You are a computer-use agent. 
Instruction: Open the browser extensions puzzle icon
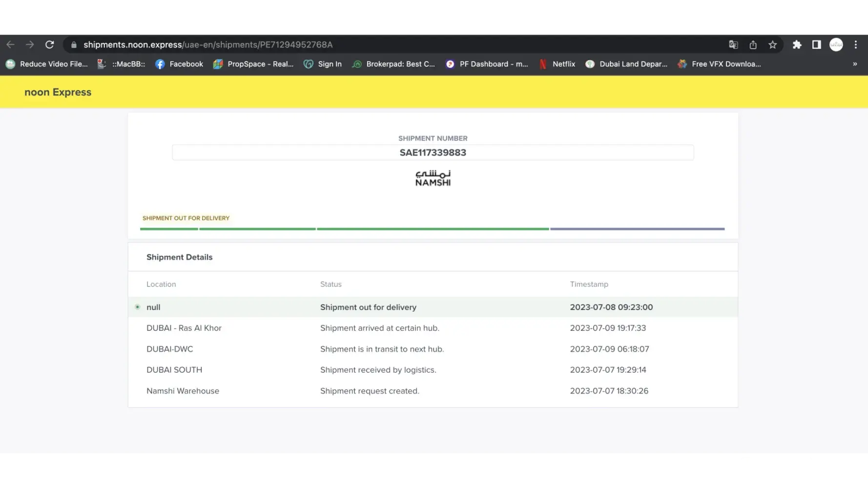[797, 44]
